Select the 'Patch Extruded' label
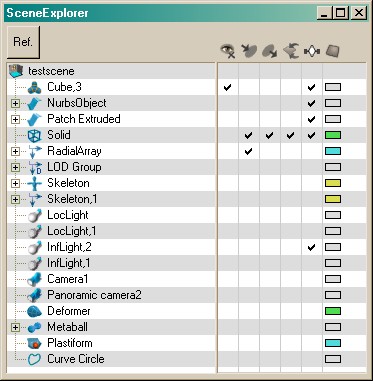 (x=84, y=119)
